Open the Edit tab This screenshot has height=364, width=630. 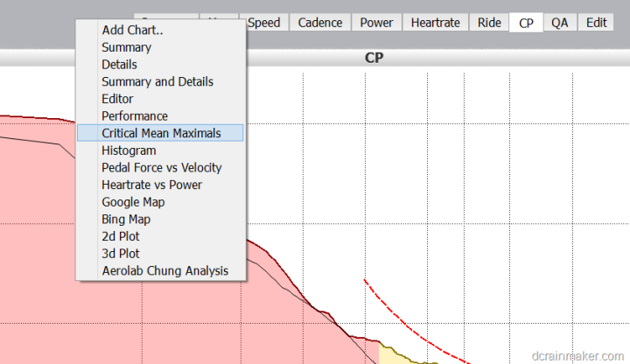(x=597, y=23)
